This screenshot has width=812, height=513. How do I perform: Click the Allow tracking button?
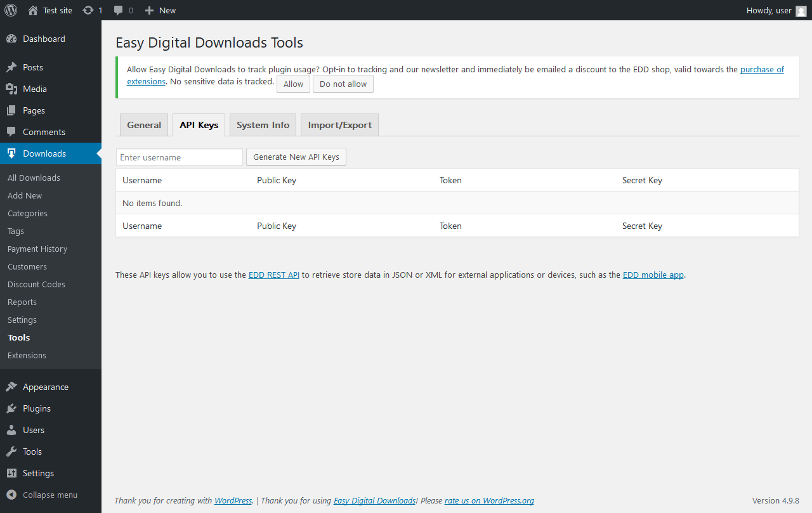[293, 84]
